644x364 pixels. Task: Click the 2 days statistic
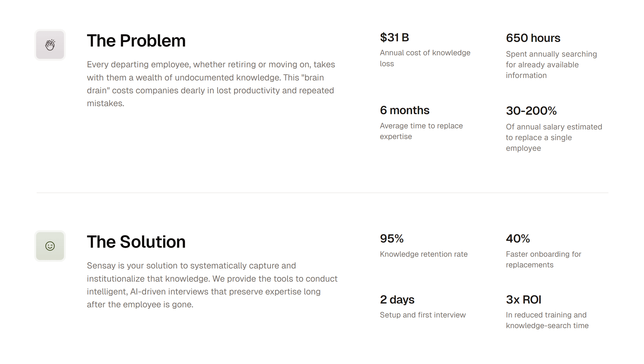click(x=397, y=300)
